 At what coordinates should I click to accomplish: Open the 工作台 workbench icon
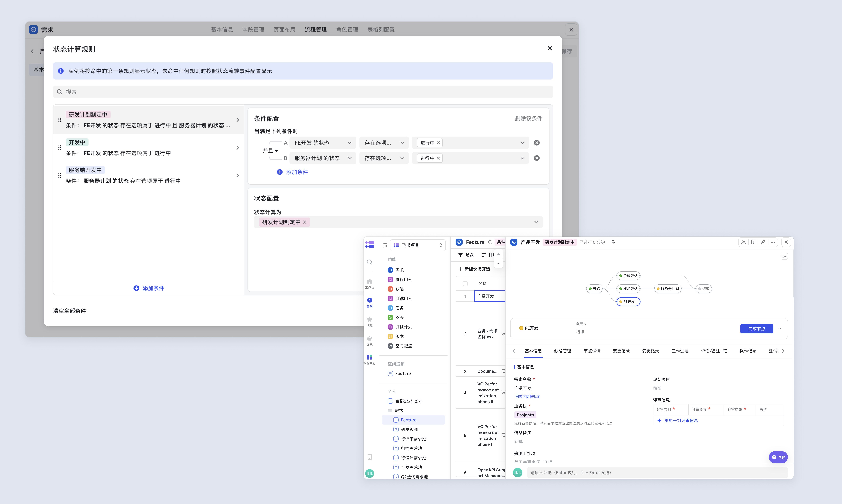[369, 284]
